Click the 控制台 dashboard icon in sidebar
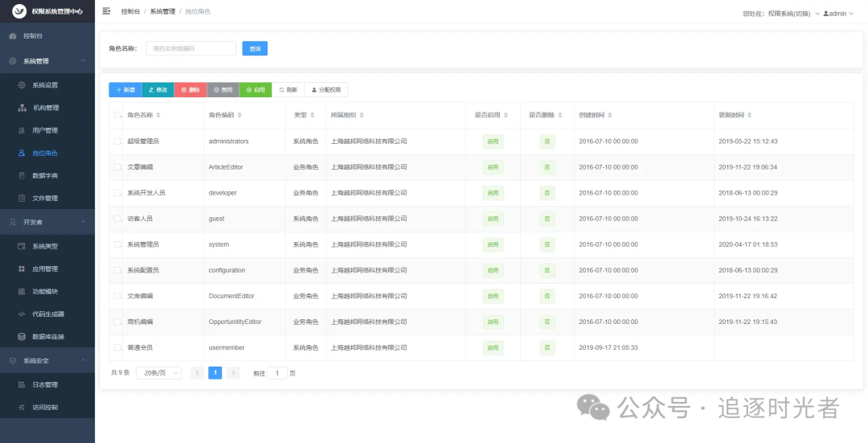Image resolution: width=868 pixels, height=443 pixels. pos(13,36)
